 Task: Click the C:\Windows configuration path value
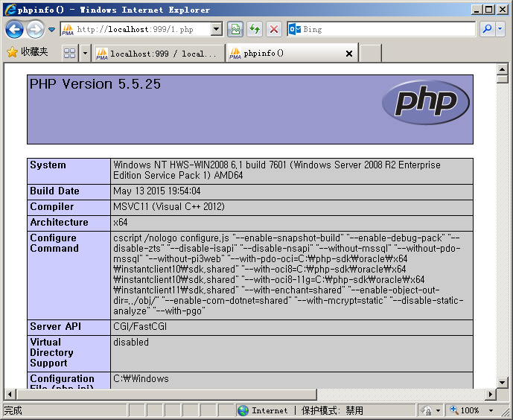pos(141,379)
